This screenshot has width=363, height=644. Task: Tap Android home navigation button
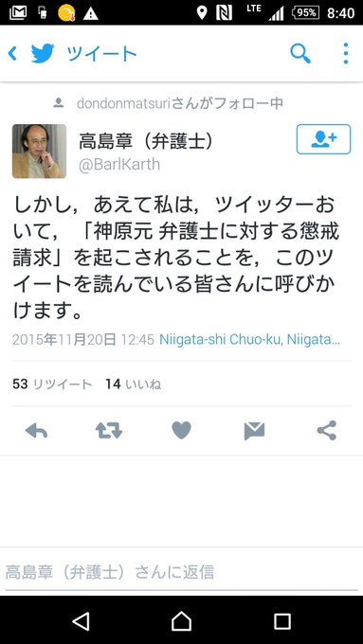click(x=181, y=621)
